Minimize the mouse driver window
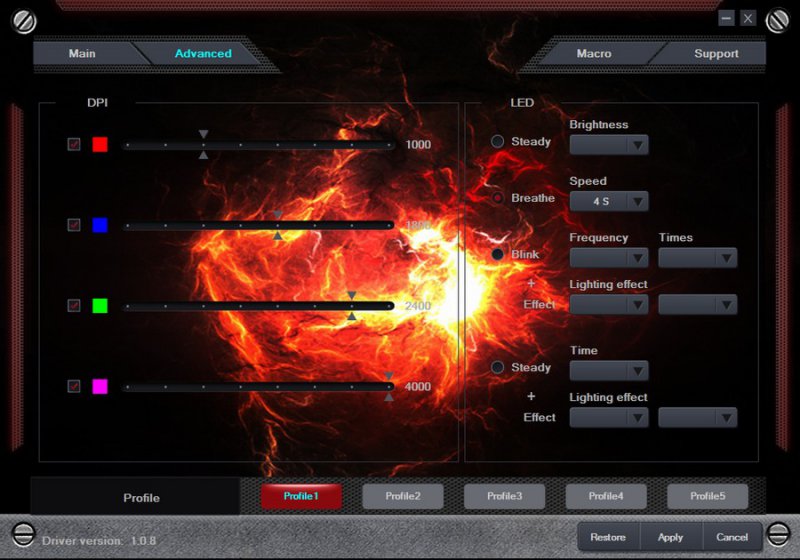Screen dimensions: 800x560 tap(727, 18)
